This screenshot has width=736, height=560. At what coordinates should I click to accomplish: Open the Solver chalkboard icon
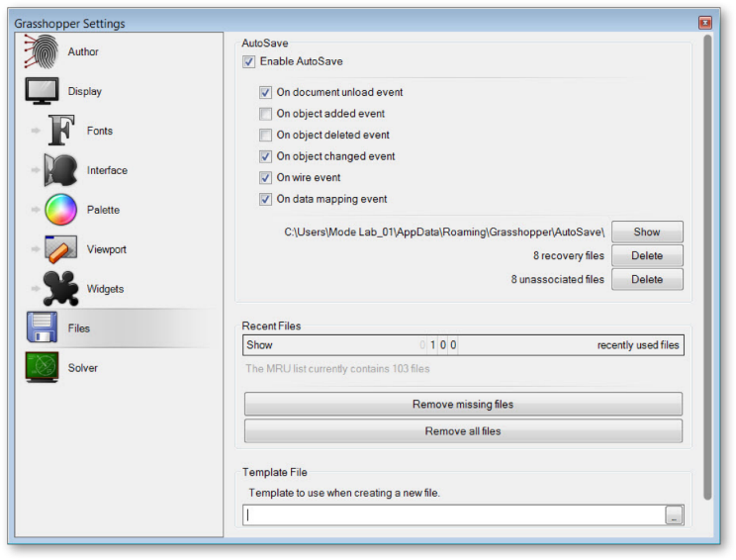click(x=43, y=367)
